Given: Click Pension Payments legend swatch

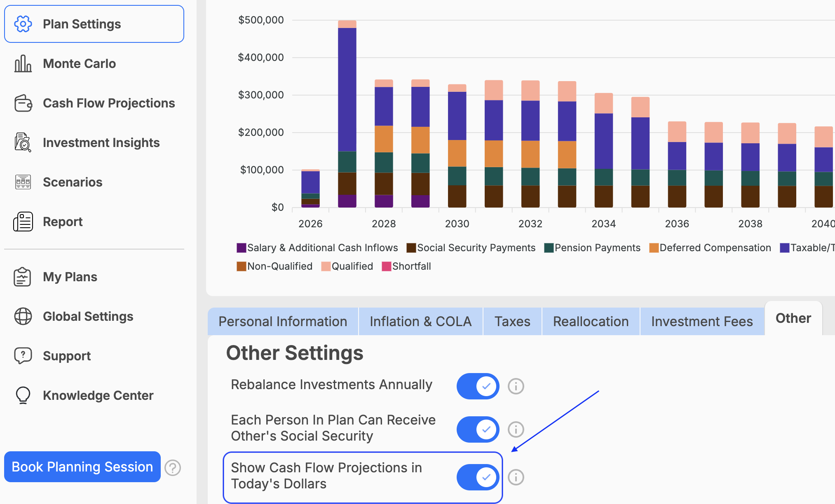Looking at the screenshot, I should (549, 248).
